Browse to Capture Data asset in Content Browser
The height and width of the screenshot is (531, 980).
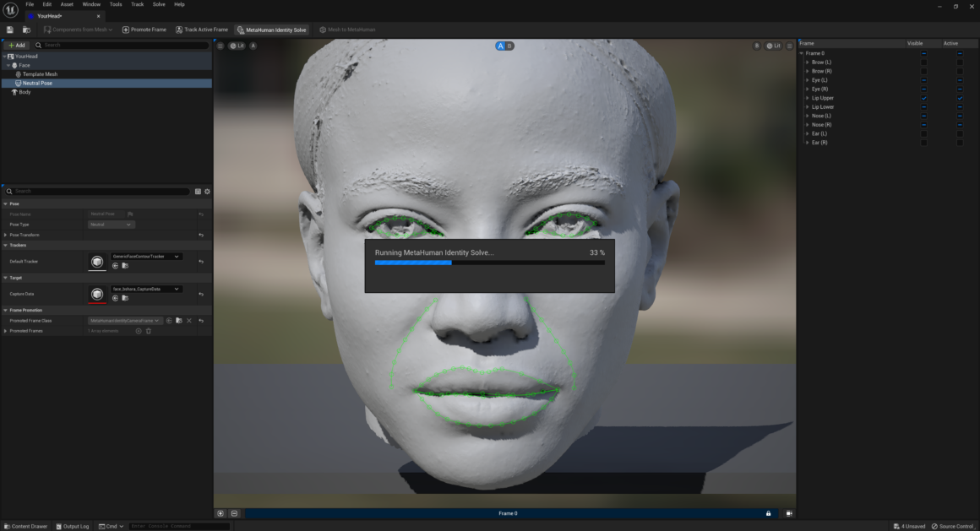coord(125,298)
